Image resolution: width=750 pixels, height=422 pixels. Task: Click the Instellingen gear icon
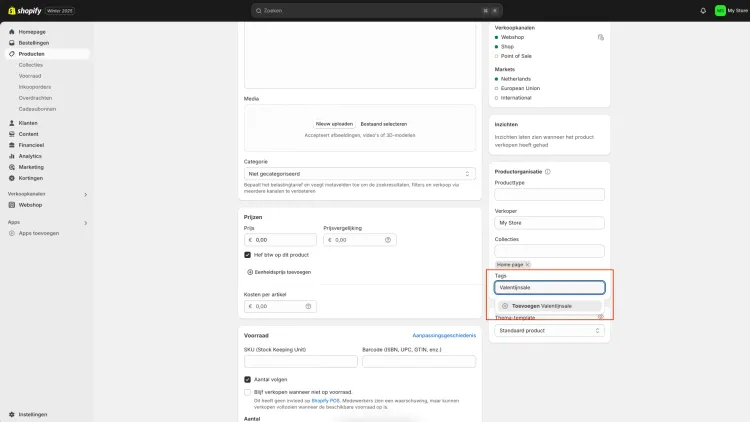point(12,414)
